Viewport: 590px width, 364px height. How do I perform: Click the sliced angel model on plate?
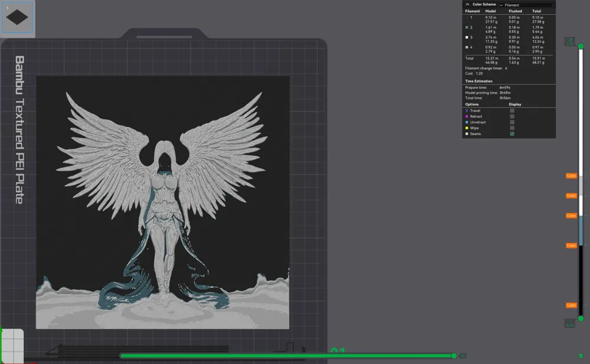[163, 202]
